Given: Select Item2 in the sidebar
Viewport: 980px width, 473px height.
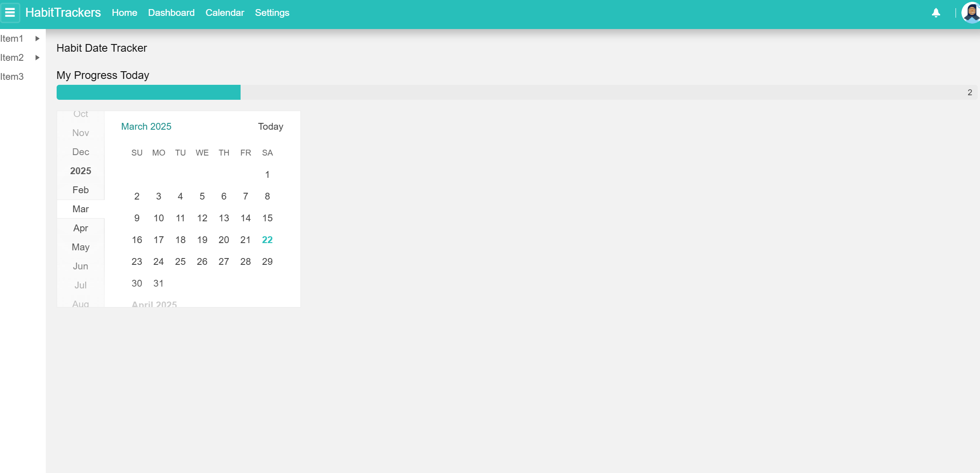Looking at the screenshot, I should click(12, 58).
